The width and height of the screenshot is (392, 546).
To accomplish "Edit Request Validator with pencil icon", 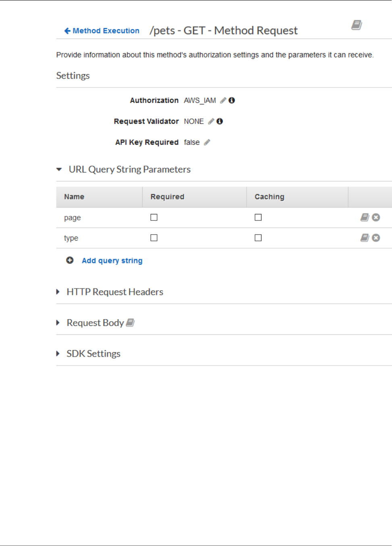I will [x=211, y=121].
